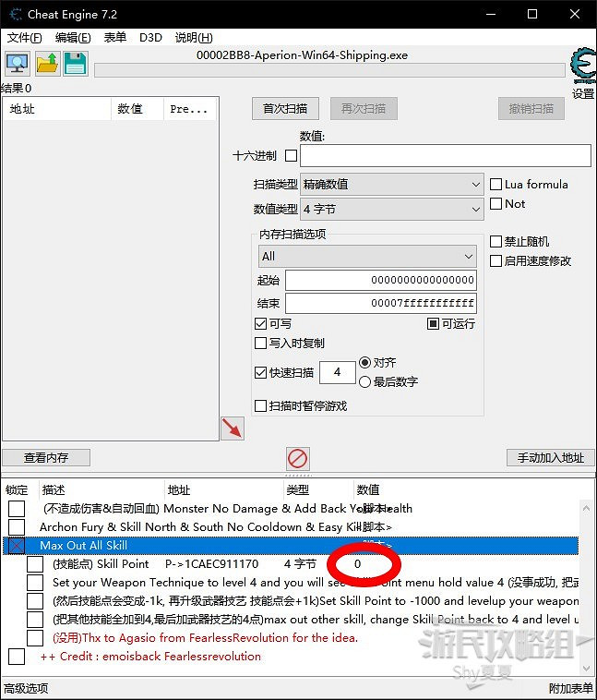Click the scan progress bar
This screenshot has height=700, width=597.
(x=329, y=70)
